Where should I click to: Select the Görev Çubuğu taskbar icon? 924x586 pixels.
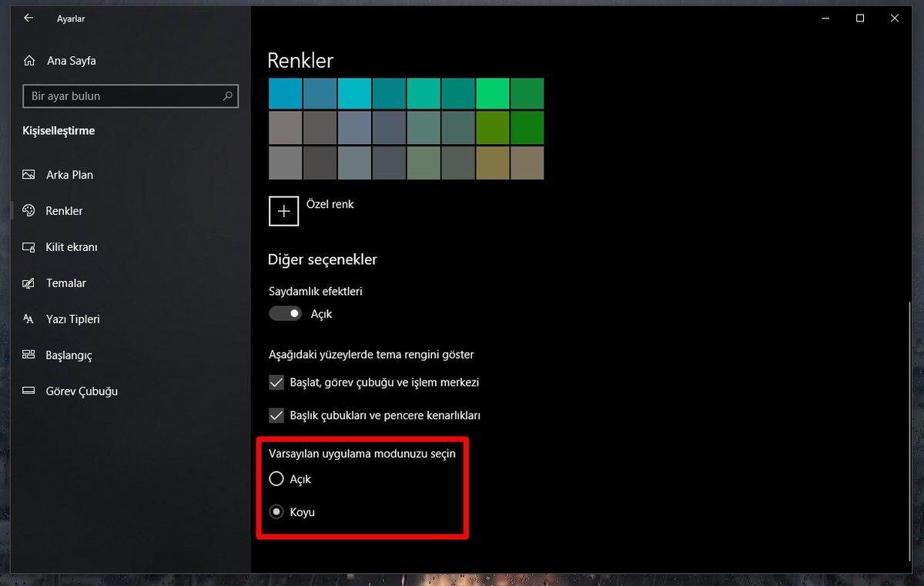click(29, 391)
